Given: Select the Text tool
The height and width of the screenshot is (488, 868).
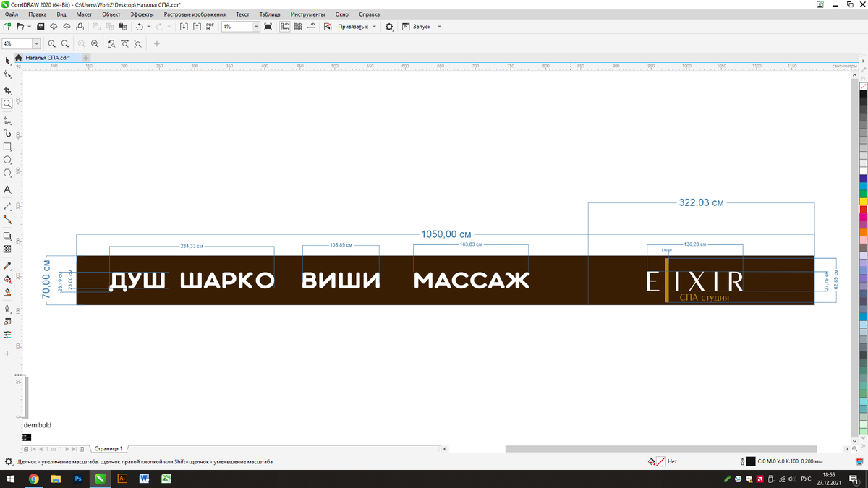Looking at the screenshot, I should [7, 189].
